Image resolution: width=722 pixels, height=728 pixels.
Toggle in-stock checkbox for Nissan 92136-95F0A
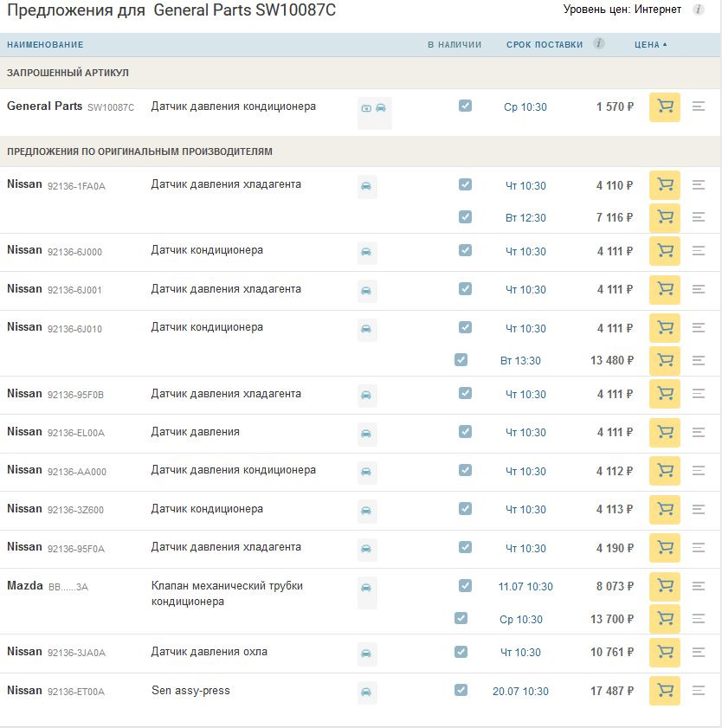tap(465, 547)
